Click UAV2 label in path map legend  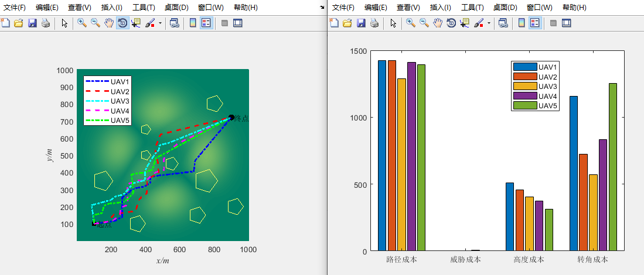[120, 92]
